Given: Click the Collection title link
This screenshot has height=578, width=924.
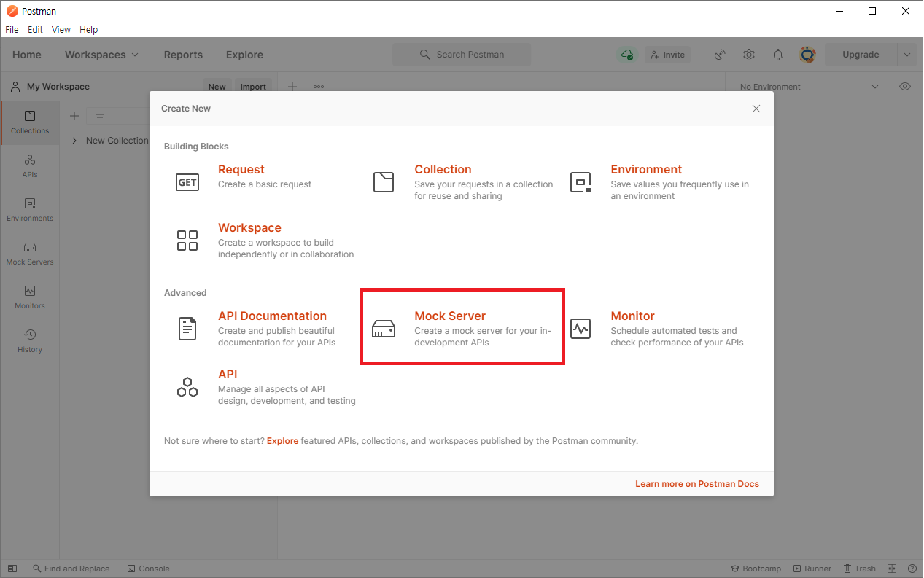Looking at the screenshot, I should tap(443, 170).
